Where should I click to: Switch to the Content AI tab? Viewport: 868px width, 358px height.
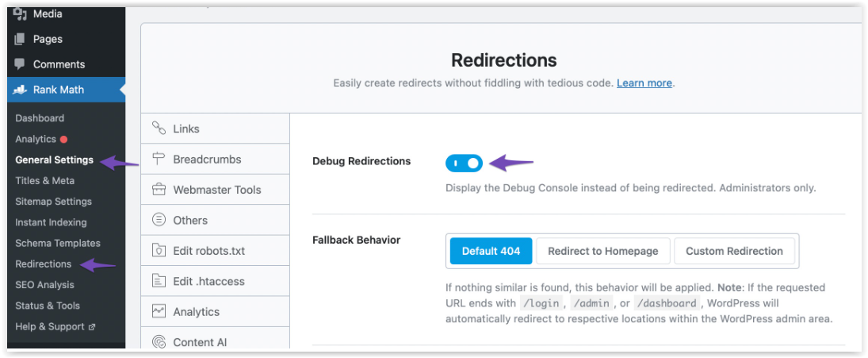(216, 339)
